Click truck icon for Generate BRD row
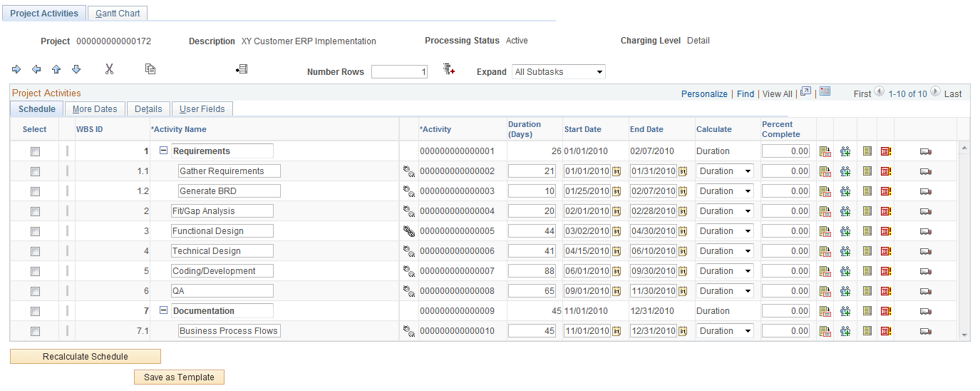The width and height of the screenshot is (980, 391). 926,191
